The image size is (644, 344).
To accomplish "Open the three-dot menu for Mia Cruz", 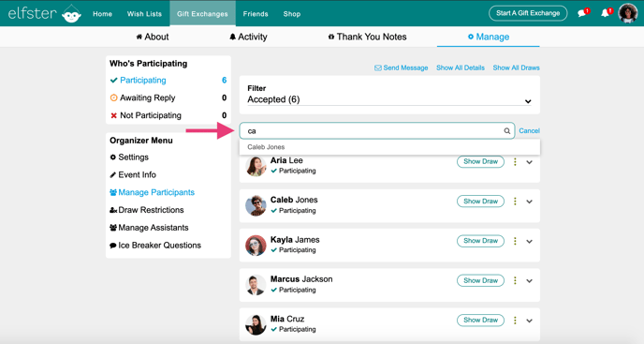I will (515, 321).
